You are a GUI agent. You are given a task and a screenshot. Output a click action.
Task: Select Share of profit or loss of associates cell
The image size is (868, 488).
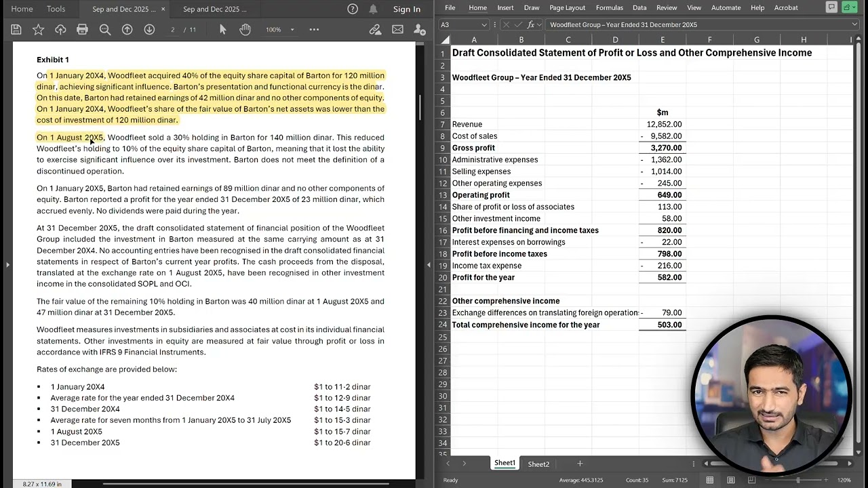pos(513,207)
